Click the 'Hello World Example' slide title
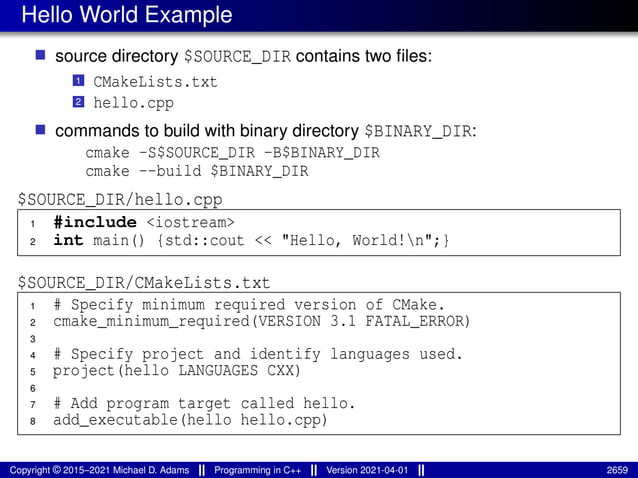 (x=127, y=15)
